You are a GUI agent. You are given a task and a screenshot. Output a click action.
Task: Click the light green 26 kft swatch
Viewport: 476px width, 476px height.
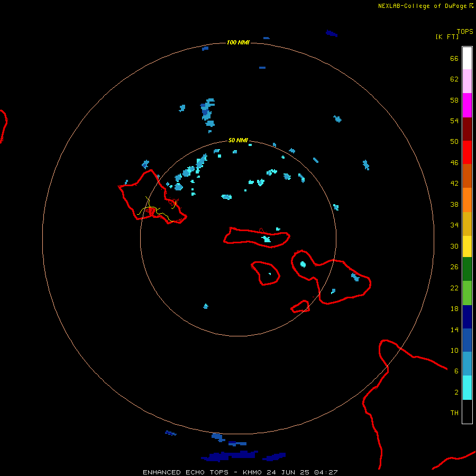coord(467,293)
